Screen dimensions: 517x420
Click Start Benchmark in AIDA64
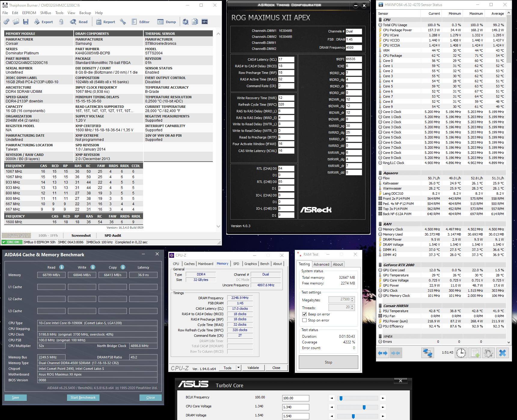tap(83, 397)
